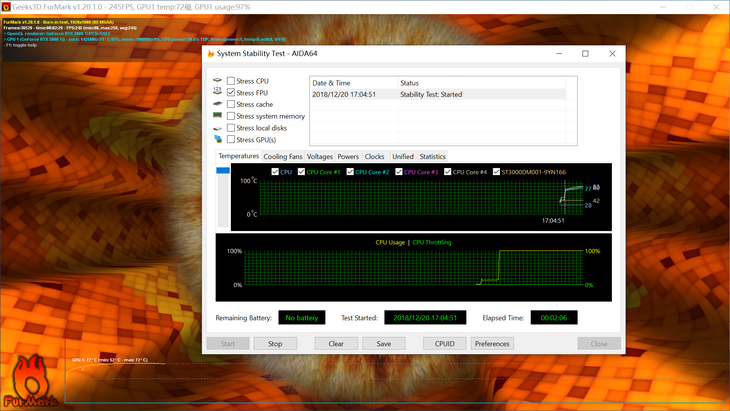Screen dimensions: 730x411
Task: Click the FurMark flame logo
Action: (x=30, y=382)
